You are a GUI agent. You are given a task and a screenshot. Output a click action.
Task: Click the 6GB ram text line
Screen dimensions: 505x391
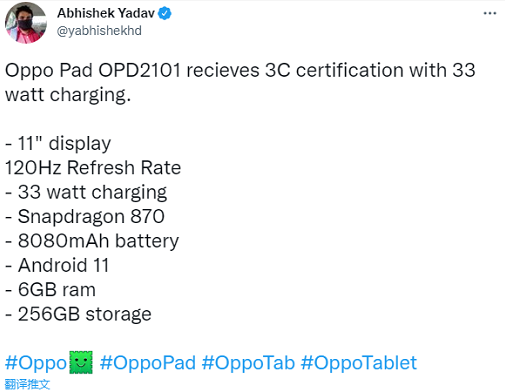(x=50, y=289)
